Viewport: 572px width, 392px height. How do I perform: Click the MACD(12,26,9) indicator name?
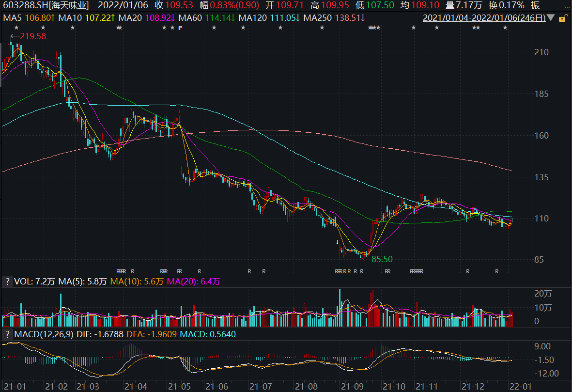[x=44, y=334]
